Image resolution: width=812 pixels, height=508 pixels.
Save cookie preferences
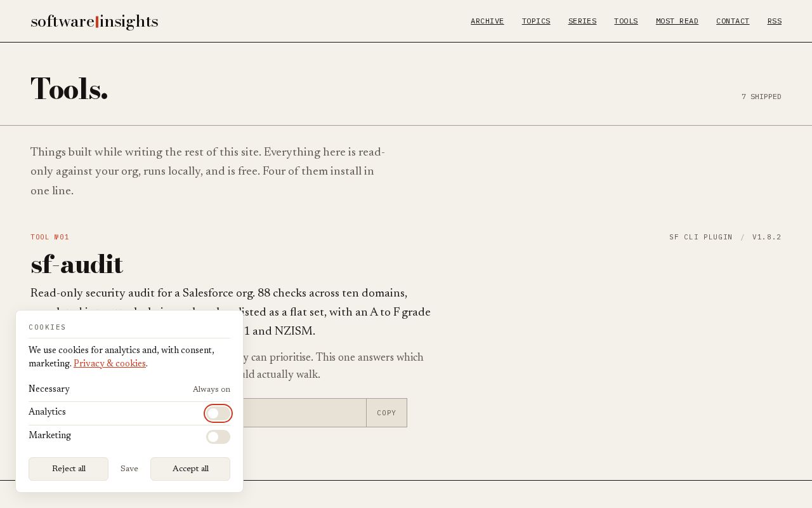129,469
